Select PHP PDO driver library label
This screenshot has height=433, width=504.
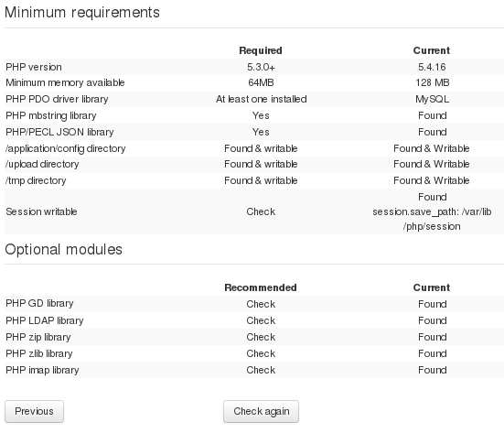pyautogui.click(x=57, y=99)
